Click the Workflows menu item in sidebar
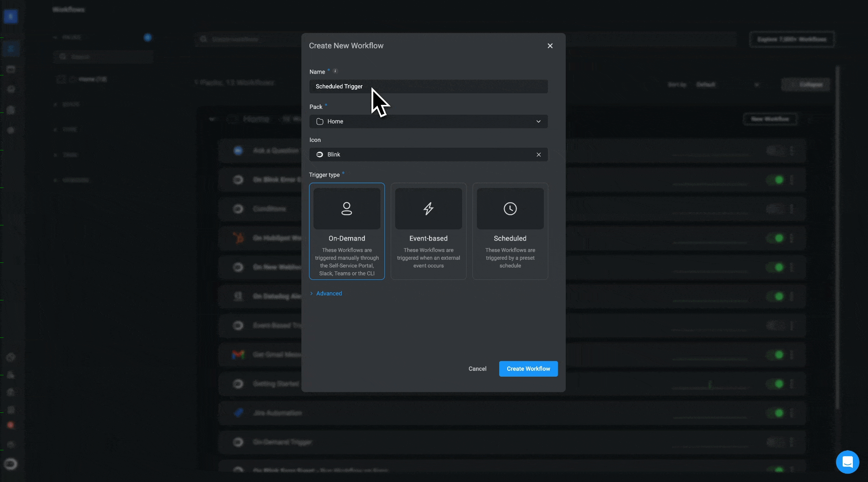 click(x=11, y=48)
